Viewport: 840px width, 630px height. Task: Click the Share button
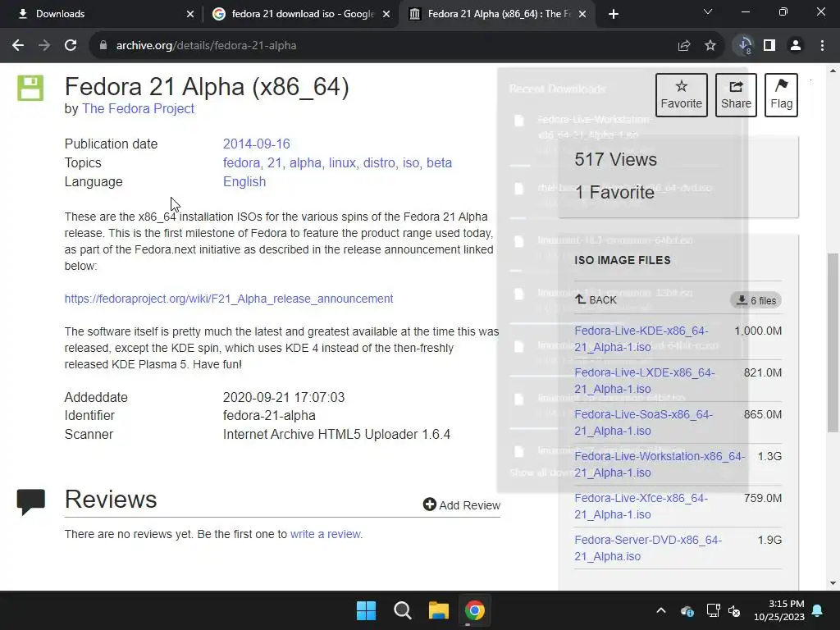[x=736, y=95]
